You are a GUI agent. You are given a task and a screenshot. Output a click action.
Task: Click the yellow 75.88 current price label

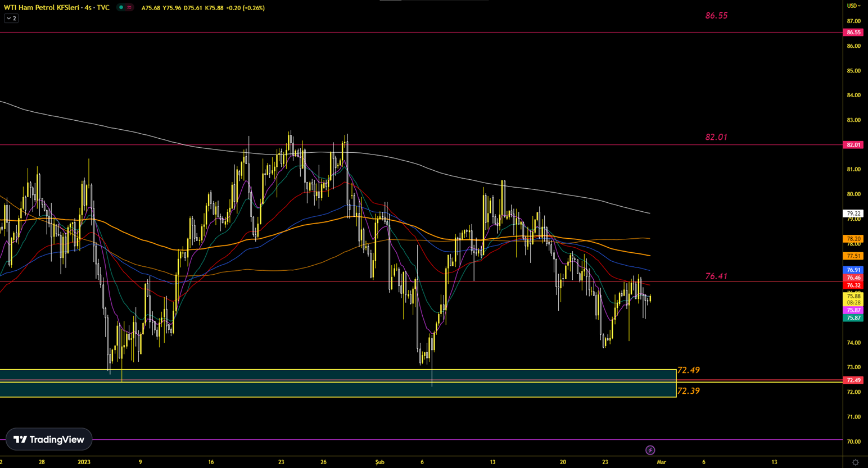point(853,296)
